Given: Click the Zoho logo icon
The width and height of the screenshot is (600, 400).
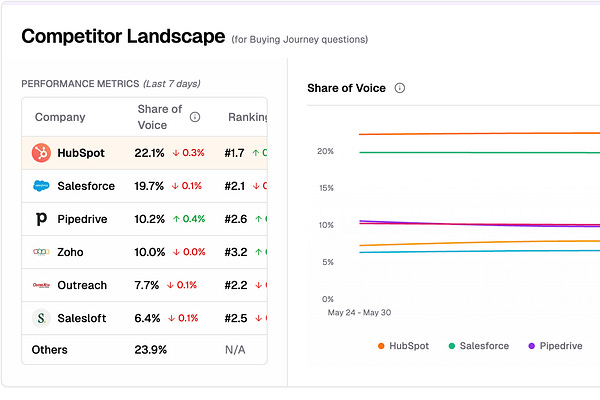Looking at the screenshot, I should click(41, 252).
